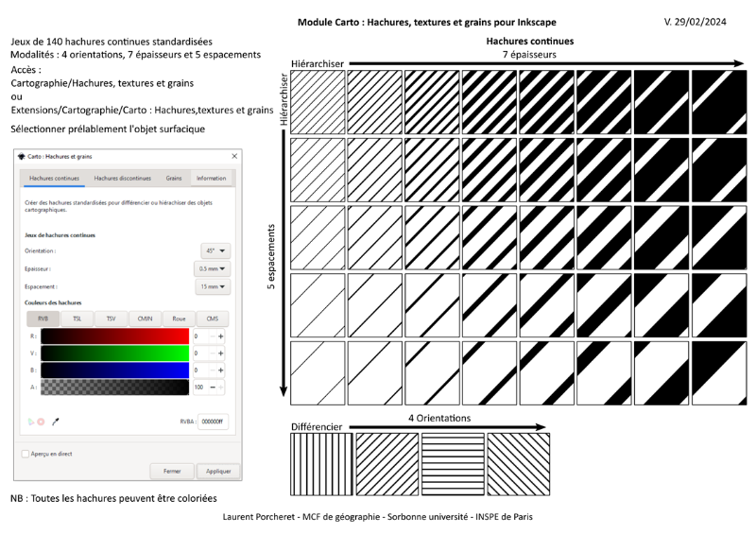The width and height of the screenshot is (756, 534).
Task: Click the color-managed indicator icon
Action: 31,422
